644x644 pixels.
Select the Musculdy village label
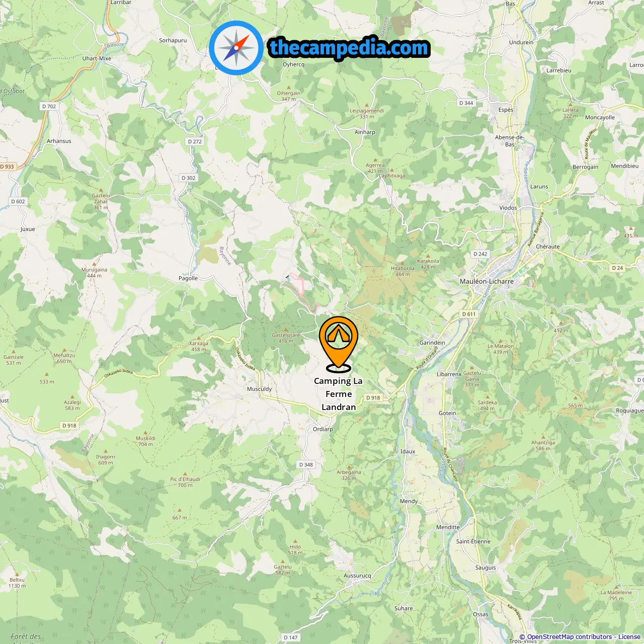pyautogui.click(x=259, y=389)
